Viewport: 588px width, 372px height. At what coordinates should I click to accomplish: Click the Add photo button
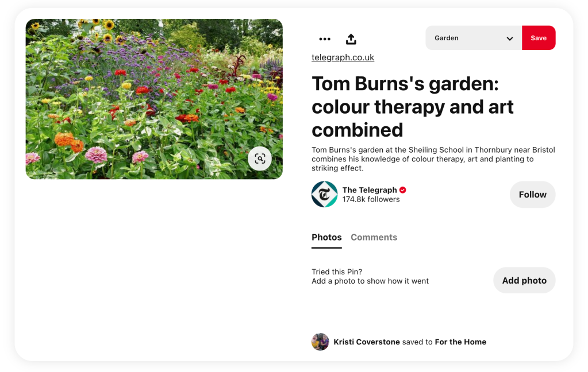pos(524,281)
